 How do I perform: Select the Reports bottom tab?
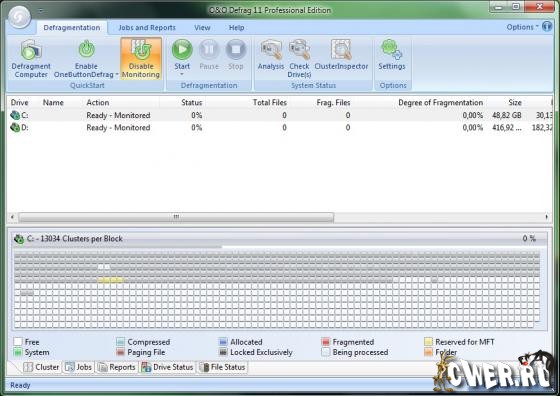(116, 367)
